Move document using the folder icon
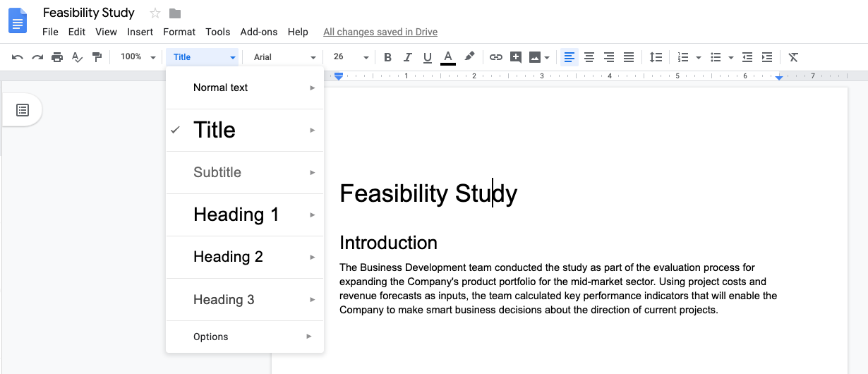 [x=175, y=13]
